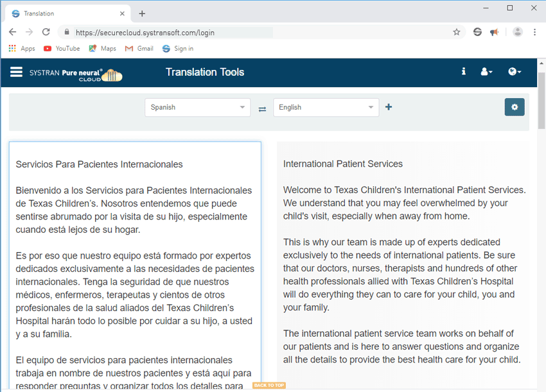Image resolution: width=546 pixels, height=392 pixels.
Task: Click the info icon in the header
Action: 464,72
